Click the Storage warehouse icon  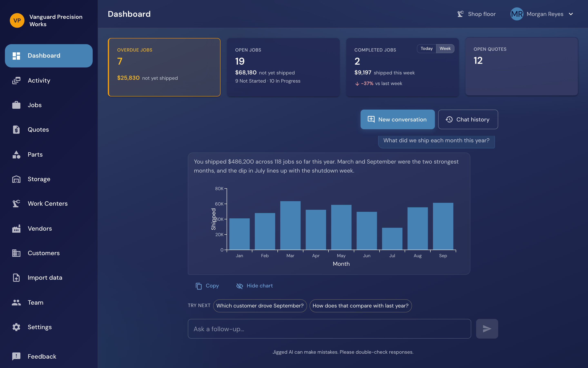[x=16, y=179]
